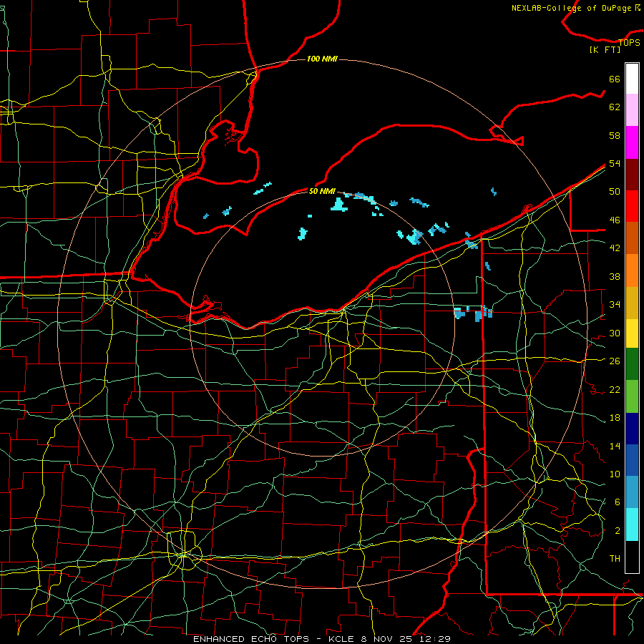
Task: Click the "30" scale label
Action: coord(615,333)
